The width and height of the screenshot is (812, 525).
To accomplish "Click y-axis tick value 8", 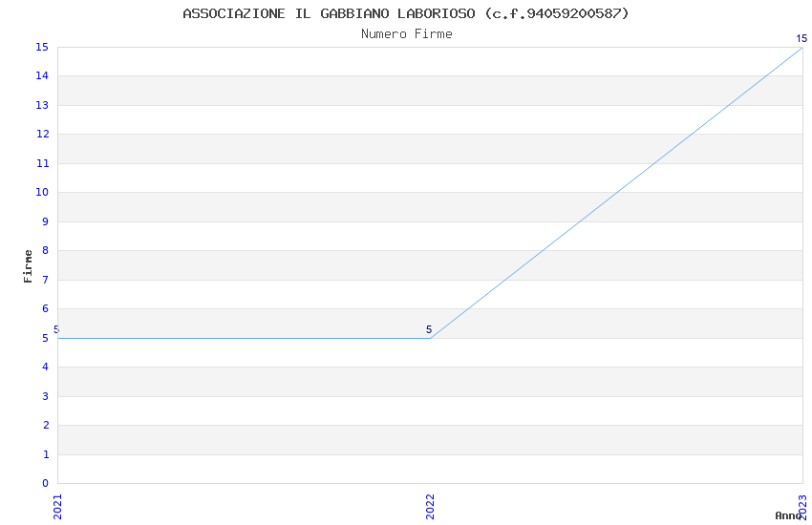I will 45,250.
